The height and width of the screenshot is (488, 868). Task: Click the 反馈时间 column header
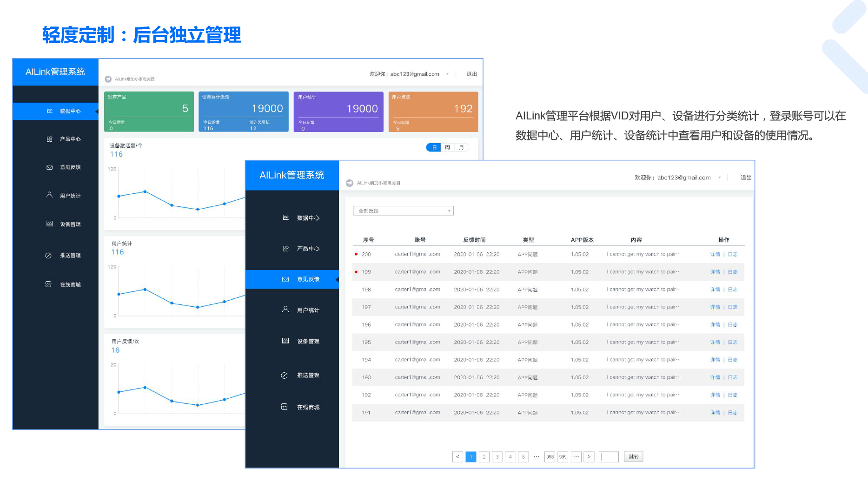pos(474,240)
